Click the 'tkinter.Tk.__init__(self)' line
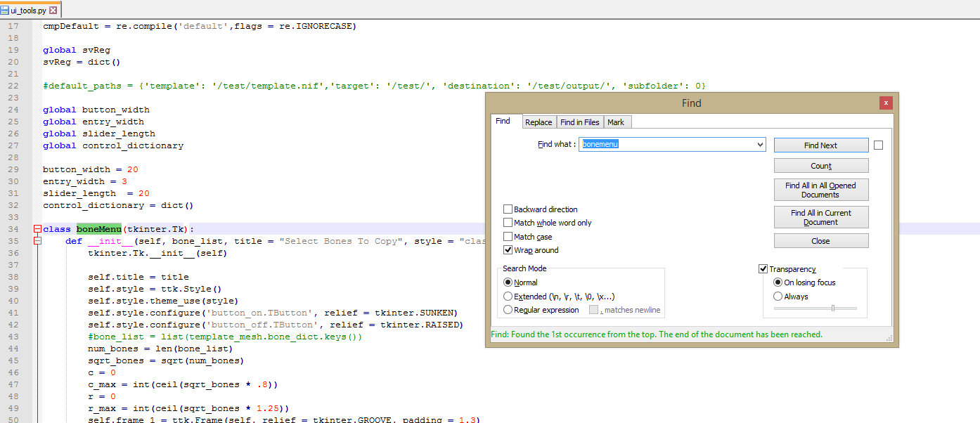 tap(157, 253)
